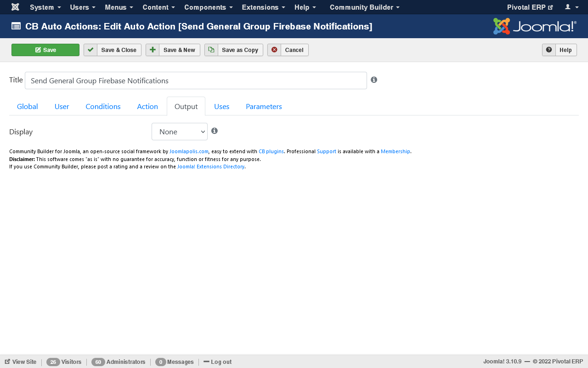Click the green checkmark icon on Save & Close
Screen dimensions: 588x368
click(90, 50)
